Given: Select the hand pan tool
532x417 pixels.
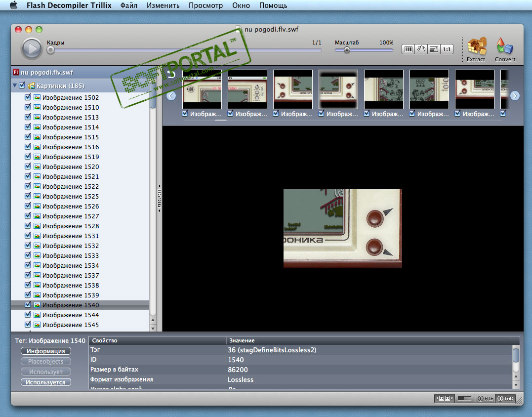Looking at the screenshot, I should [x=421, y=49].
